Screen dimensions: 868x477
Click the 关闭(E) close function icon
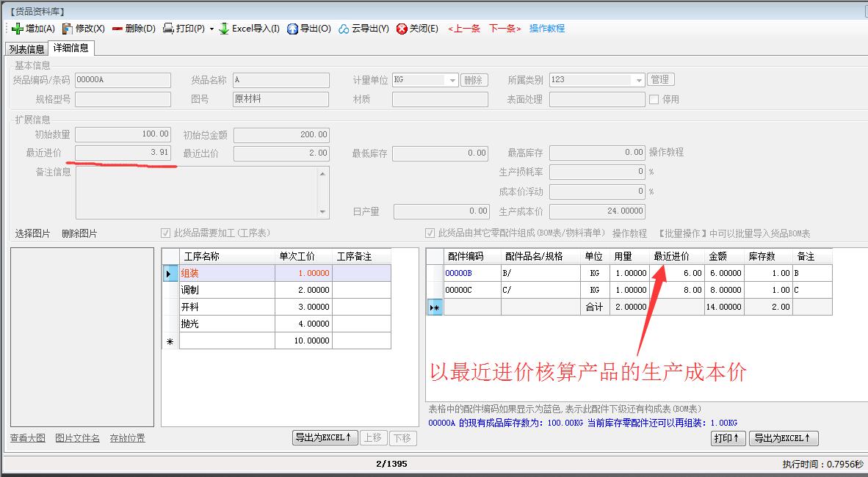(402, 29)
